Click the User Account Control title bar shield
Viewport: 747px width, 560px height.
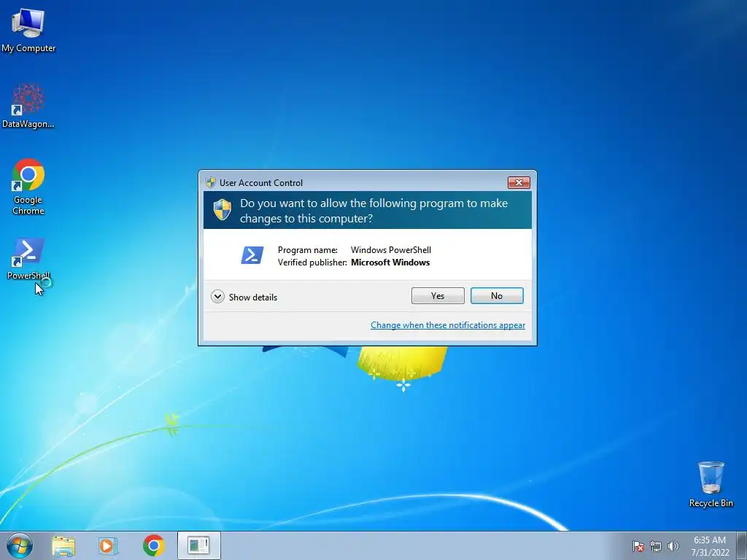211,182
